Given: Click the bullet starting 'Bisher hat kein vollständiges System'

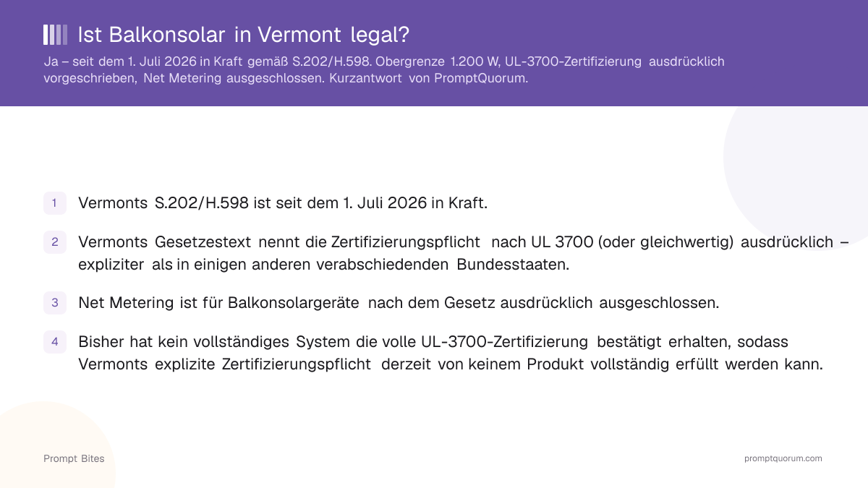Looking at the screenshot, I should 451,353.
